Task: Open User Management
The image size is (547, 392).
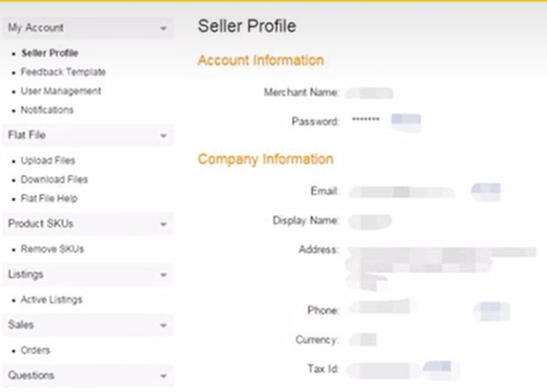Action: [x=61, y=91]
